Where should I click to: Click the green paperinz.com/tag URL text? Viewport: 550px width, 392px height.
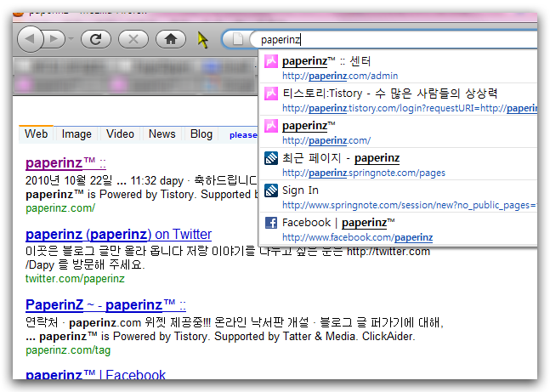68,350
